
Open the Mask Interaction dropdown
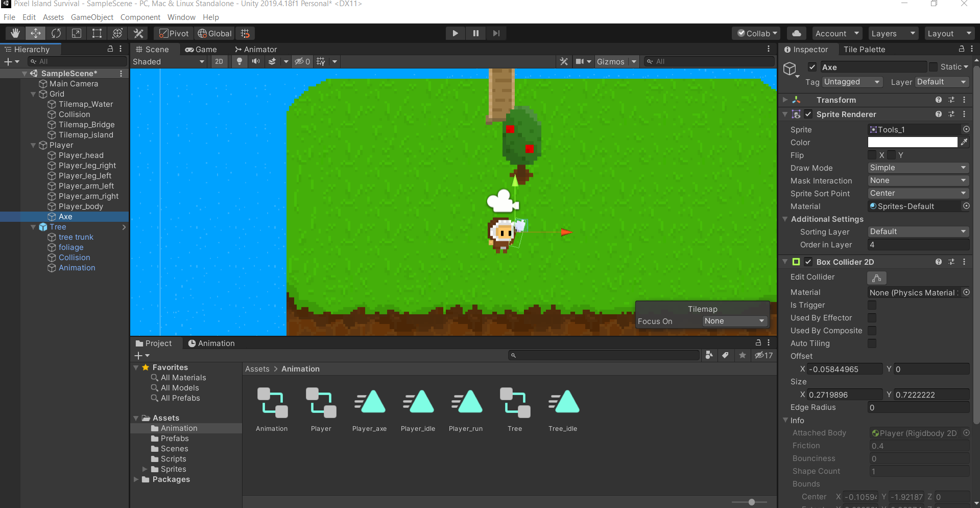coord(918,180)
